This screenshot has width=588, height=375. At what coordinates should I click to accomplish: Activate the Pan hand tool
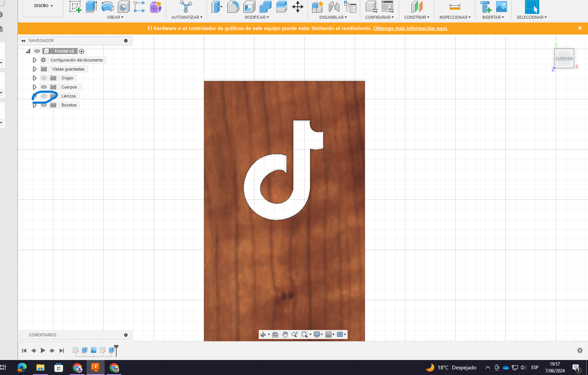285,334
